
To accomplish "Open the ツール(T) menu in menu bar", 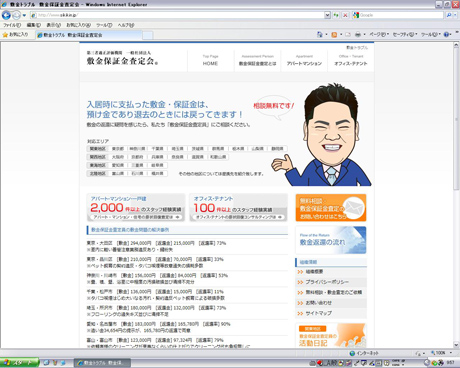I will click(x=104, y=25).
